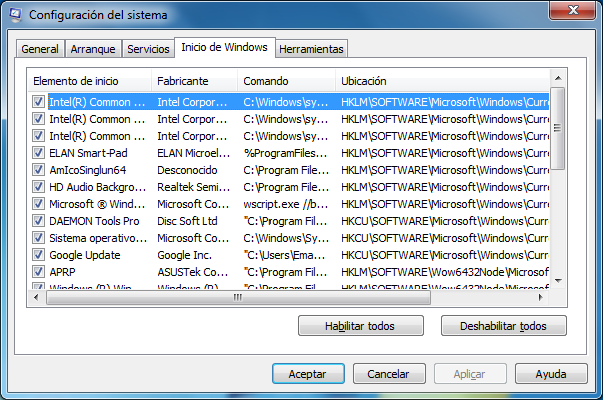Click the ELAN Microel... manufacturer cell
603x400 pixels.
pyautogui.click(x=193, y=153)
